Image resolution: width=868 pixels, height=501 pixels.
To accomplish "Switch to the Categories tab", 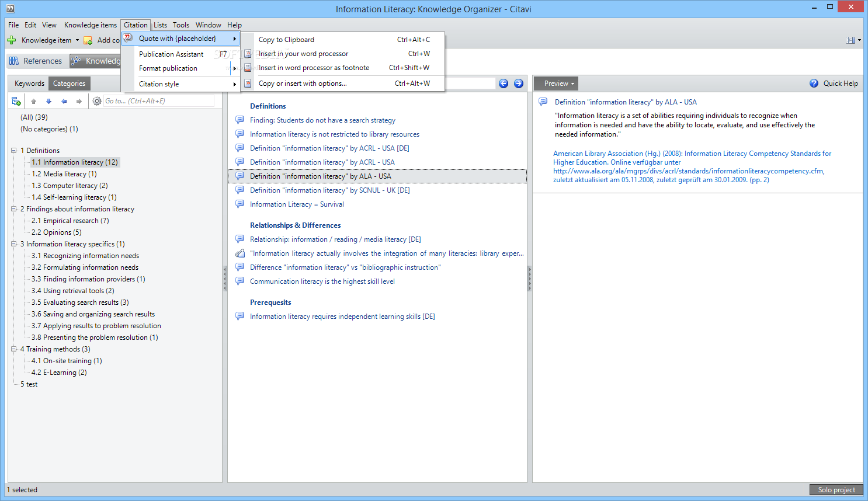I will click(x=69, y=83).
